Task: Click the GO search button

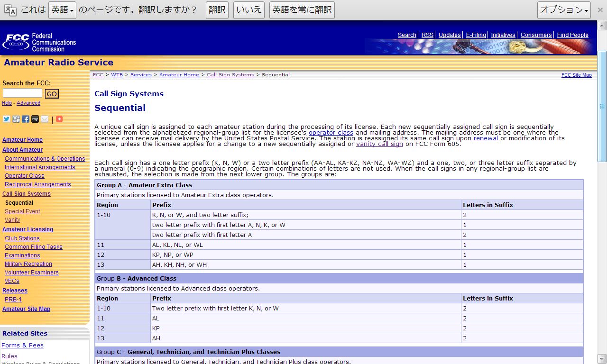Action: (52, 94)
